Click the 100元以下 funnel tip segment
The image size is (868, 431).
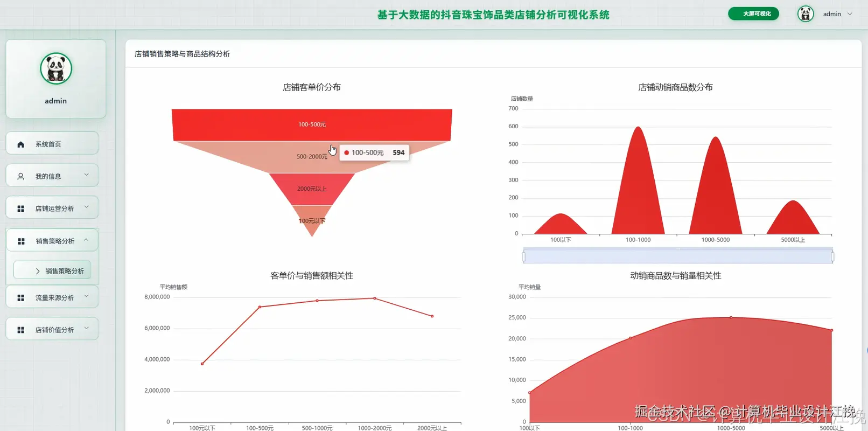click(x=312, y=220)
